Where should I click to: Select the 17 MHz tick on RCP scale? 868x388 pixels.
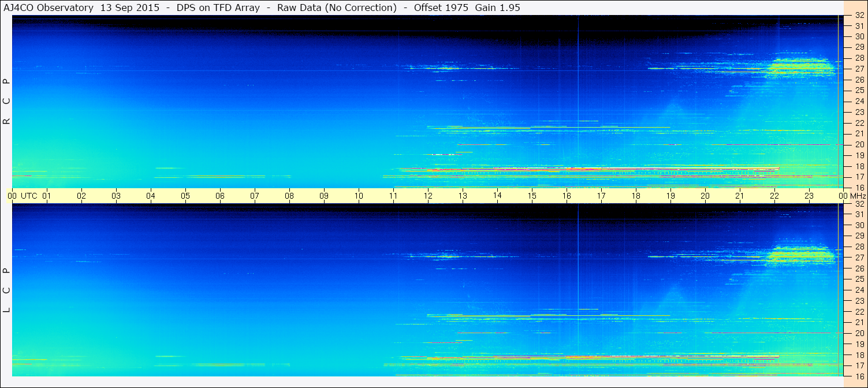(859, 177)
